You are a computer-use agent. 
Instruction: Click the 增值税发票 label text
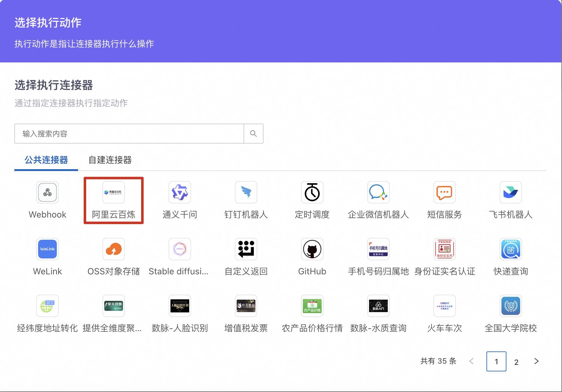coord(246,328)
